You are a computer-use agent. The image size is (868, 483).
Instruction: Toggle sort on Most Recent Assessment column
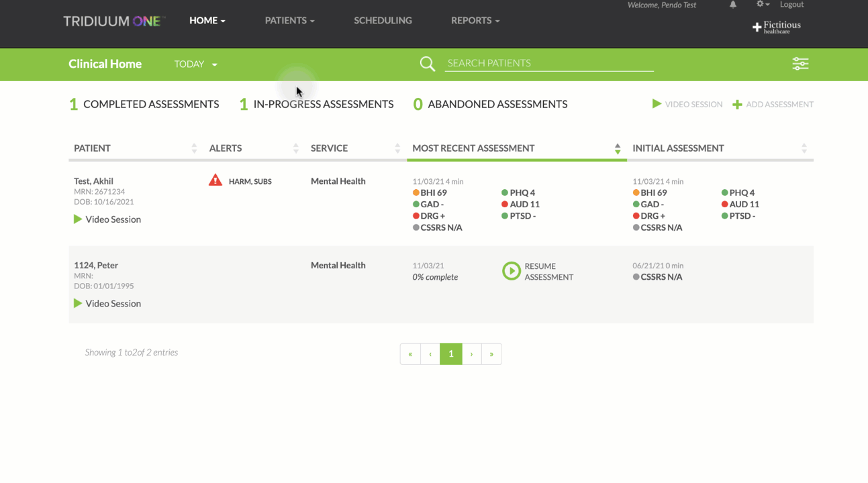click(617, 148)
